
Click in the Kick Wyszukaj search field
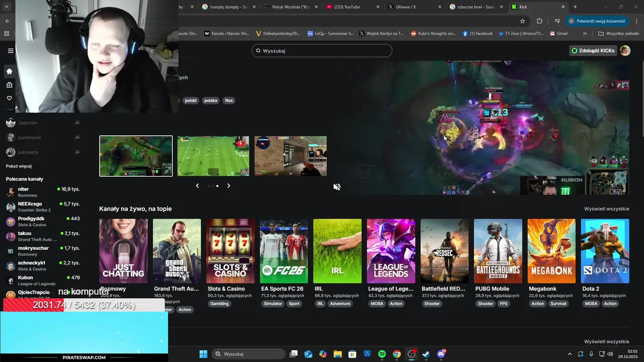pos(322,51)
